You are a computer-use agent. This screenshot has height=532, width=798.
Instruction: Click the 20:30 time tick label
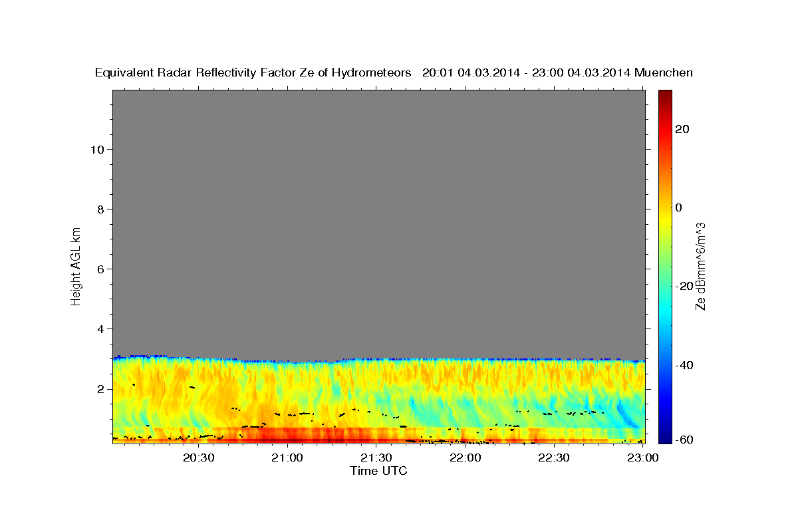click(198, 458)
